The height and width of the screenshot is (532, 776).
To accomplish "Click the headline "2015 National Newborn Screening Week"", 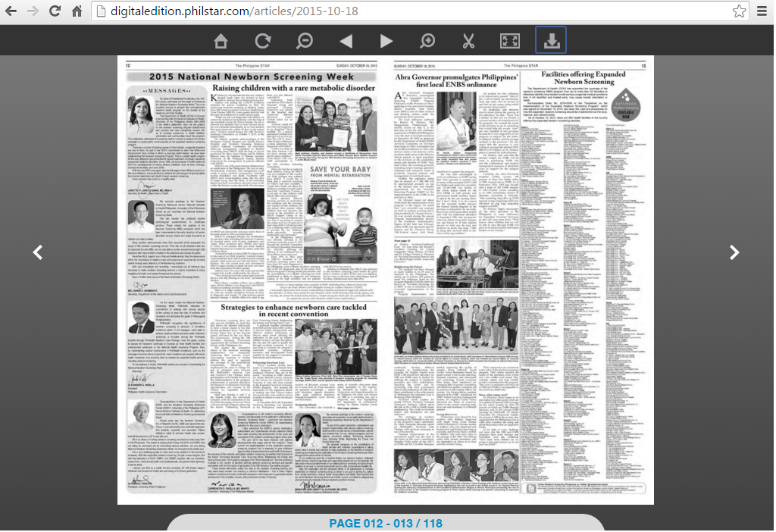I will pyautogui.click(x=252, y=77).
